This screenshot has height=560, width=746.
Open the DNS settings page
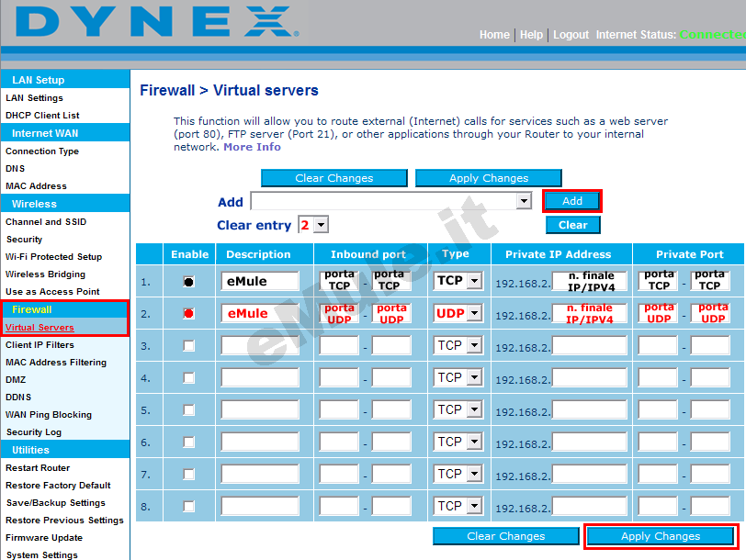(16, 169)
